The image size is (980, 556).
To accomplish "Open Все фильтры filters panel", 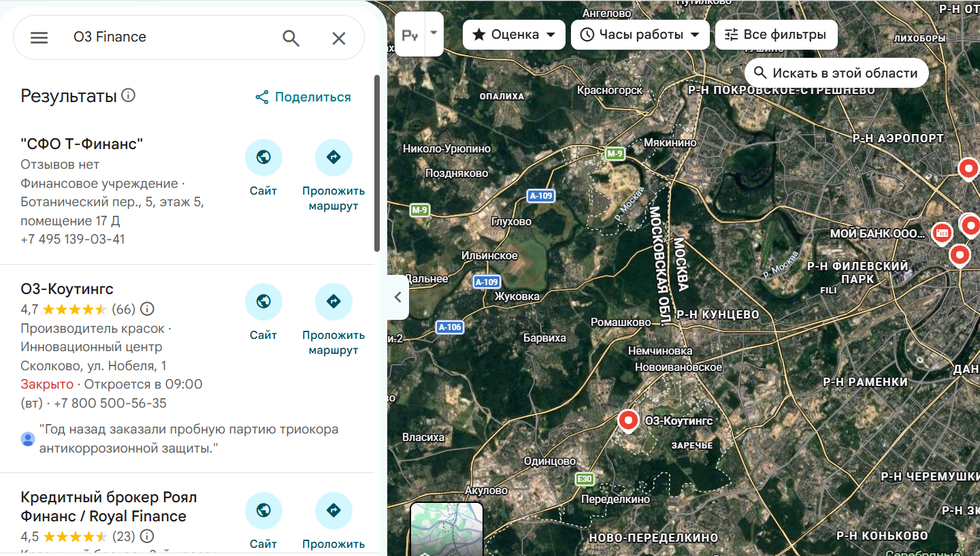I will (x=776, y=35).
